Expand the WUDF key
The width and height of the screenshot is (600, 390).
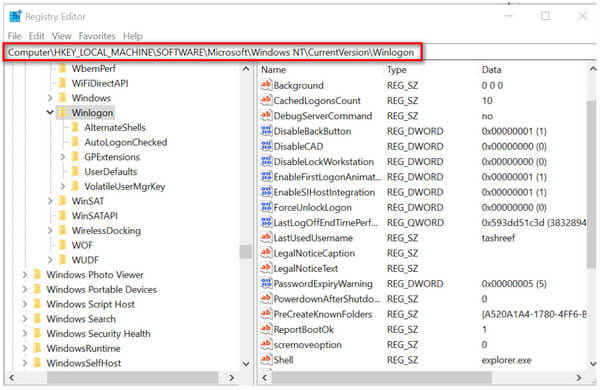click(50, 260)
